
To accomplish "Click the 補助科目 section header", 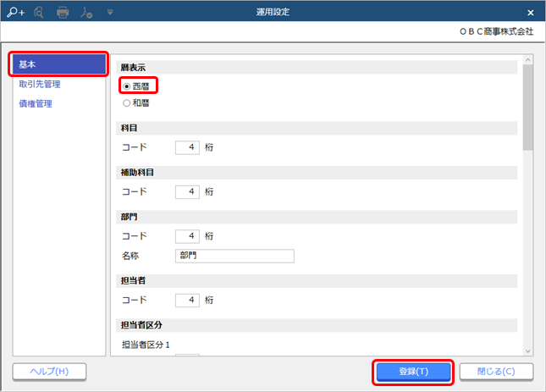I will pos(317,173).
